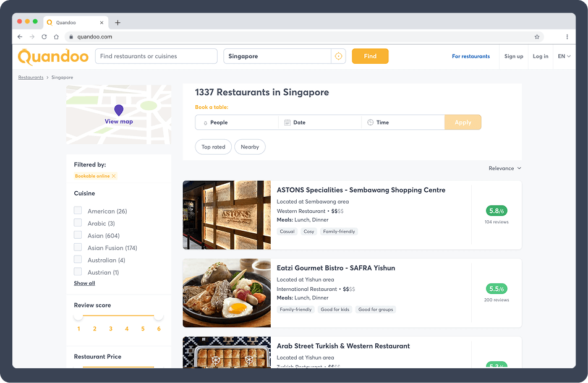Open a new browser tab with plus icon
The width and height of the screenshot is (588, 383).
tap(118, 23)
